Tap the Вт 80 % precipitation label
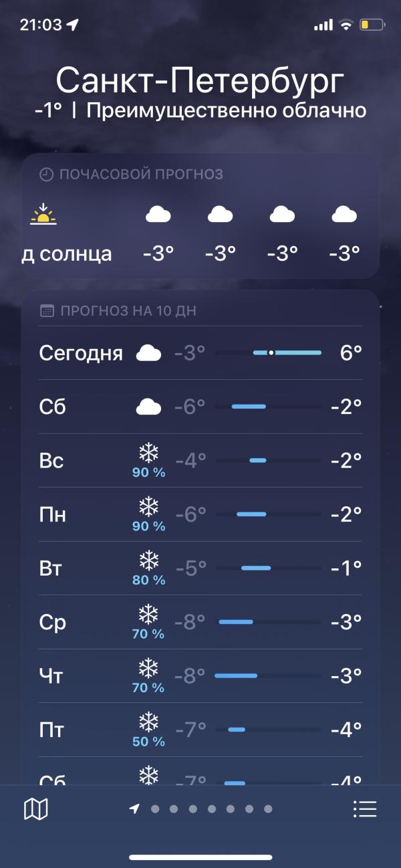401x868 pixels. click(148, 580)
